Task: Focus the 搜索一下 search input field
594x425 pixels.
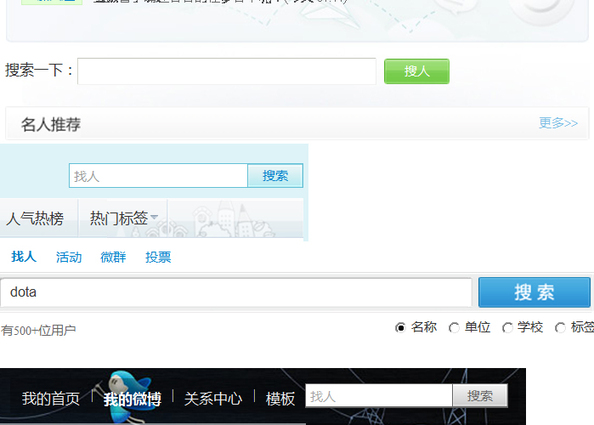Action: point(227,71)
